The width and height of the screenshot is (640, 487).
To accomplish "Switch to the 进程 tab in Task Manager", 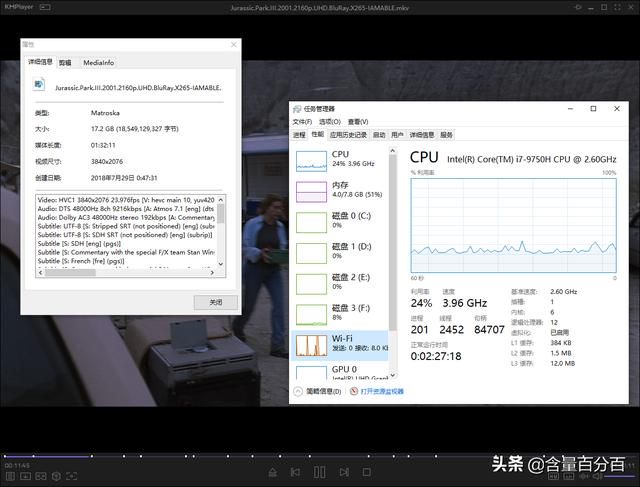I will pyautogui.click(x=299, y=135).
